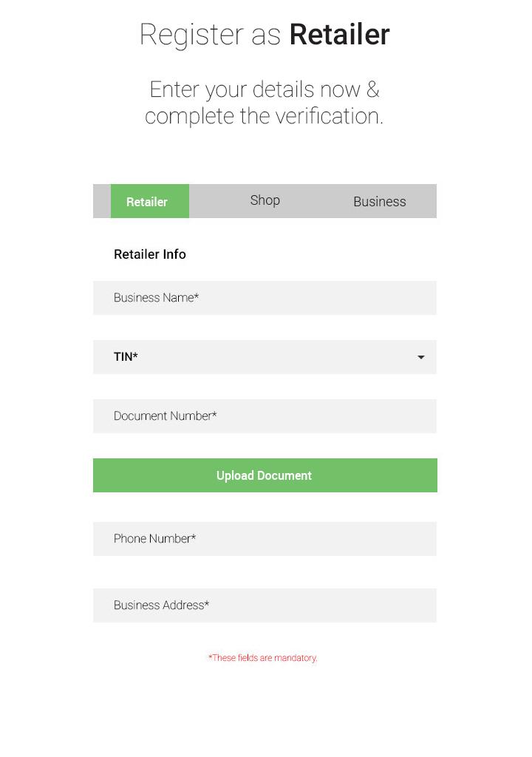The image size is (532, 757).
Task: Click the Retailer Info section heading
Action: tap(150, 254)
